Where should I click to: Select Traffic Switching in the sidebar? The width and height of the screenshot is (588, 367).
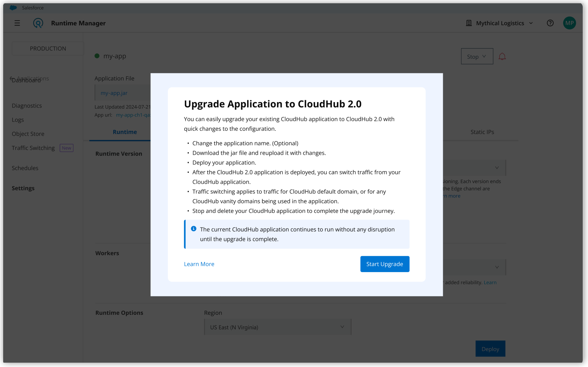[x=33, y=148]
